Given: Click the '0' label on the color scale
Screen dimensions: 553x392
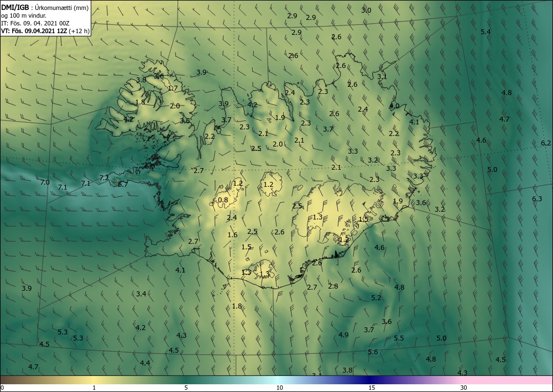Looking at the screenshot, I should (x=2, y=388).
